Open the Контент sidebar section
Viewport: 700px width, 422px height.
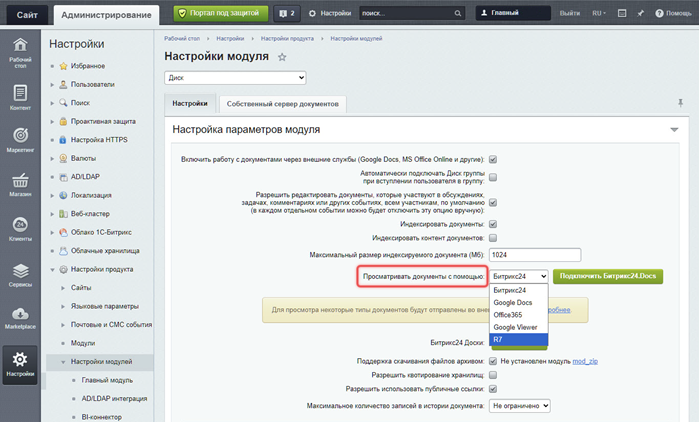[x=20, y=98]
